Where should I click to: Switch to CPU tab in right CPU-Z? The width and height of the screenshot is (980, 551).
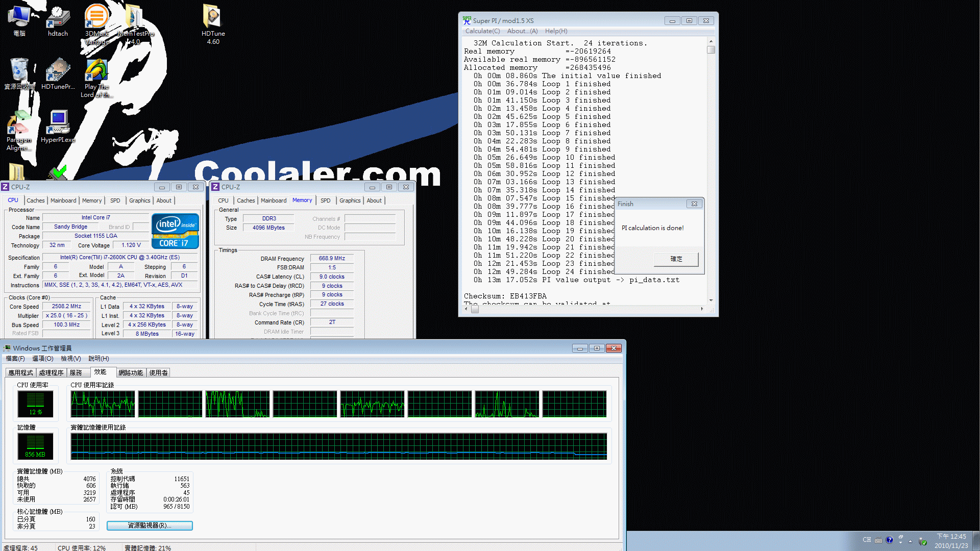(223, 201)
